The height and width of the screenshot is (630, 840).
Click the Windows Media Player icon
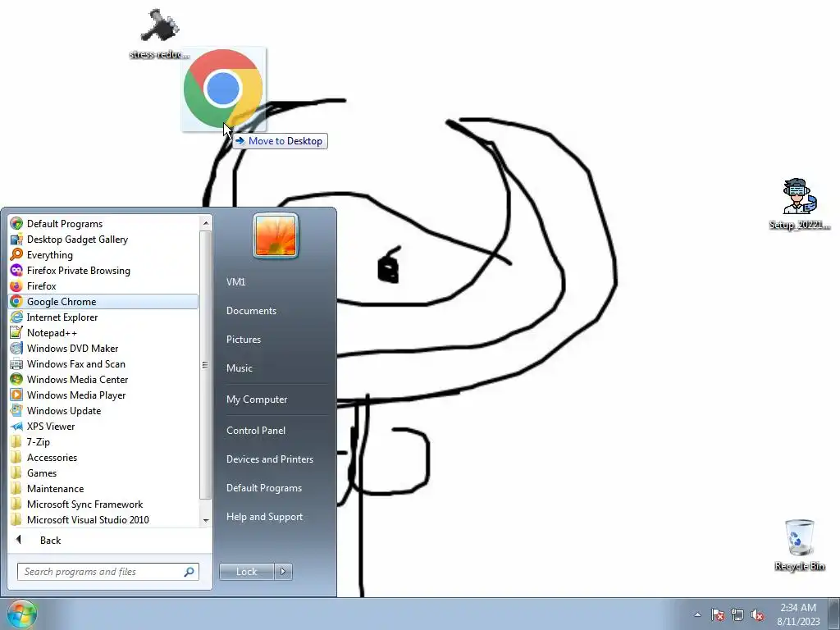click(x=16, y=395)
